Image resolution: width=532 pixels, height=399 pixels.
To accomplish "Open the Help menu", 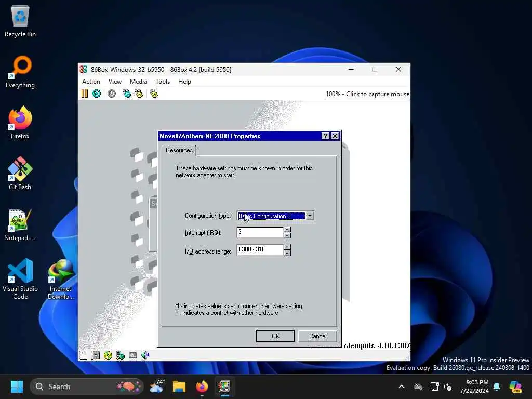I will (x=184, y=82).
